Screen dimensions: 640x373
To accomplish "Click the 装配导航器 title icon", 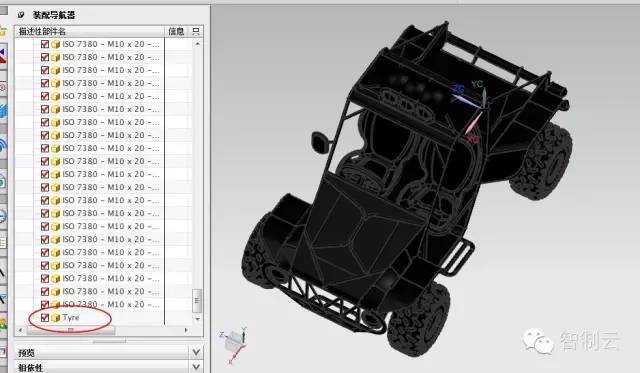I will (x=21, y=15).
